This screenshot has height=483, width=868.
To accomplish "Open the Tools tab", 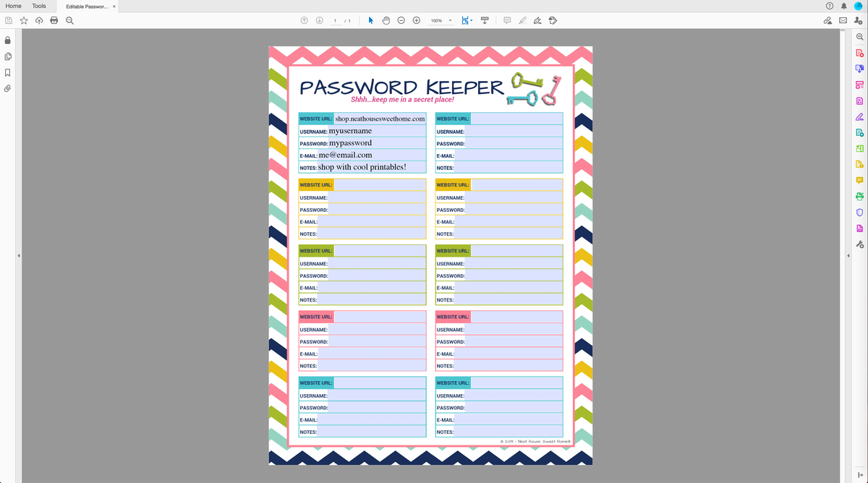I will click(38, 6).
